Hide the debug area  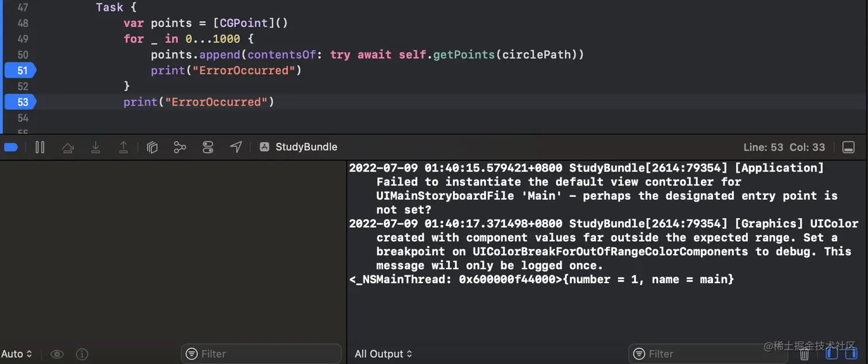click(x=848, y=148)
